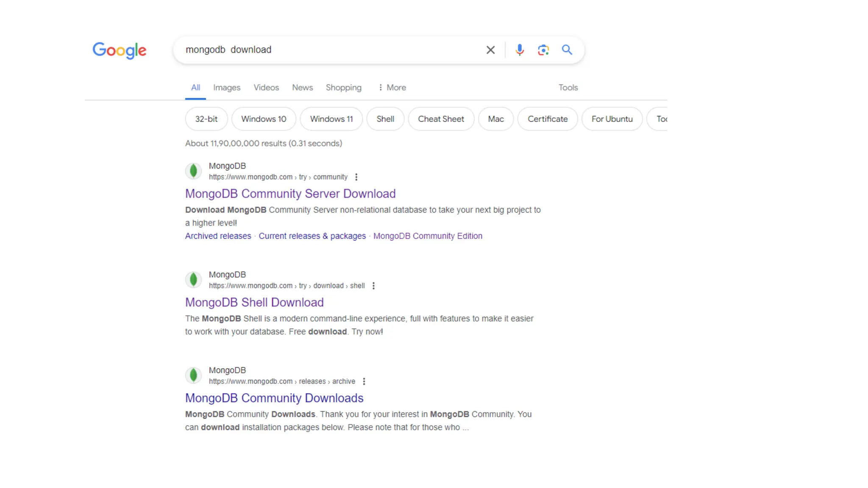The width and height of the screenshot is (868, 488).
Task: Apply the Windows 11 filter chip
Action: [x=331, y=119]
